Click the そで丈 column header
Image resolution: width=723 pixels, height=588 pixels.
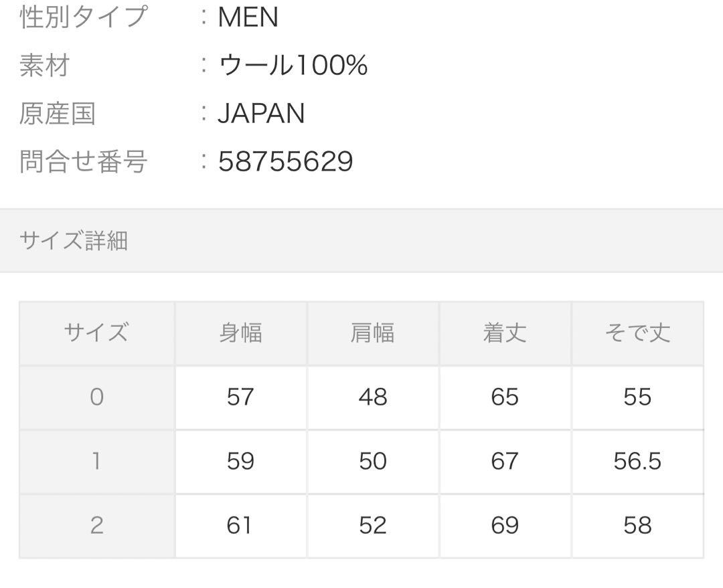tap(638, 333)
